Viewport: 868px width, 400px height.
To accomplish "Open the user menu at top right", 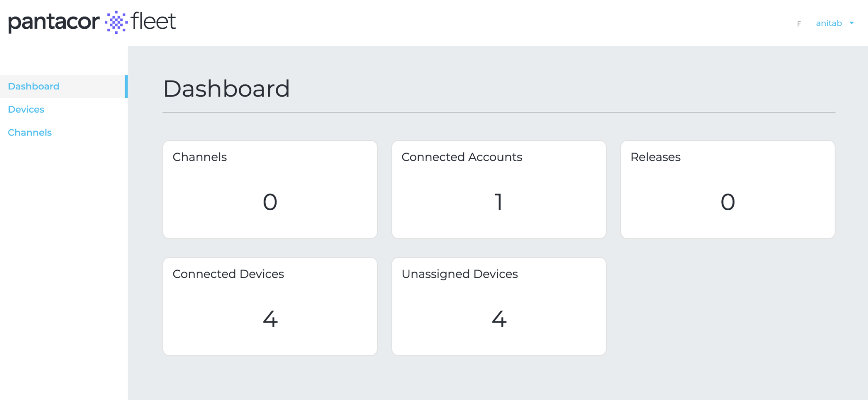I will 835,23.
